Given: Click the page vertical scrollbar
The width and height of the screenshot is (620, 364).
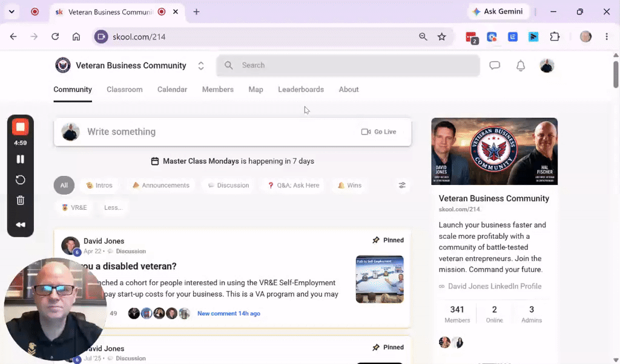Looking at the screenshot, I should [x=616, y=74].
